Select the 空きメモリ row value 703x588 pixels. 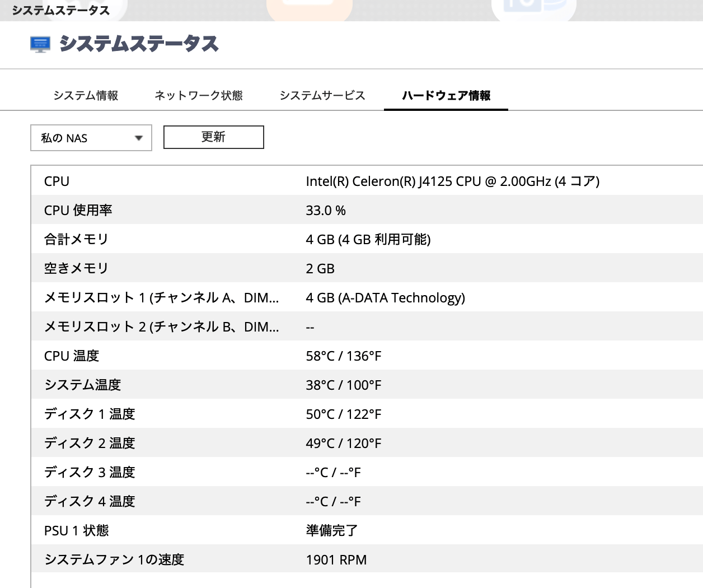click(x=320, y=268)
